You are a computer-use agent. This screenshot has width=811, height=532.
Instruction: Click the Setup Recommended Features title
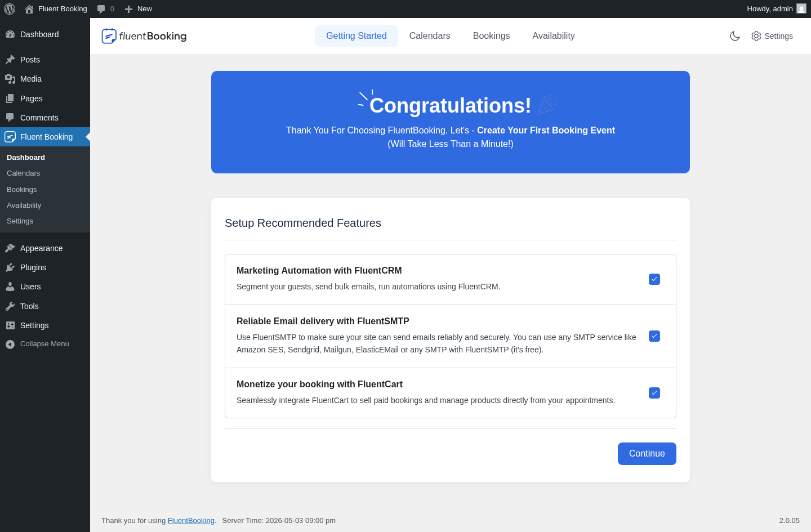[x=303, y=223]
